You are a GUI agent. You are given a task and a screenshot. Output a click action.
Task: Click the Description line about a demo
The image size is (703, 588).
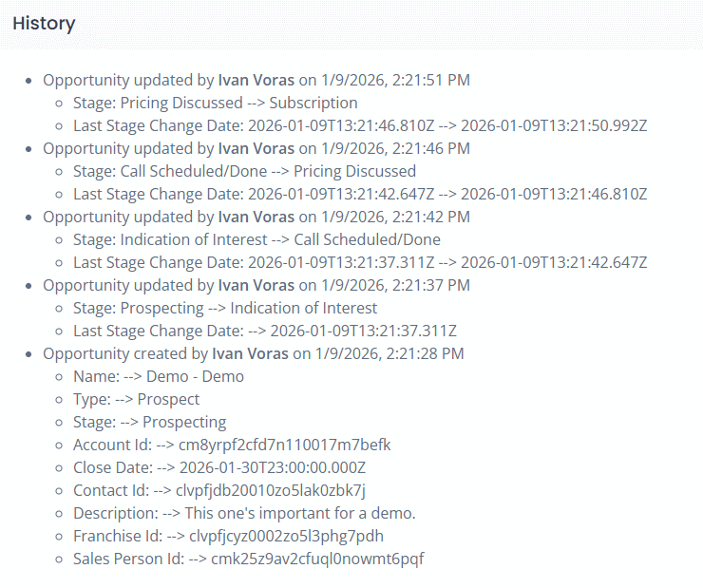[244, 513]
